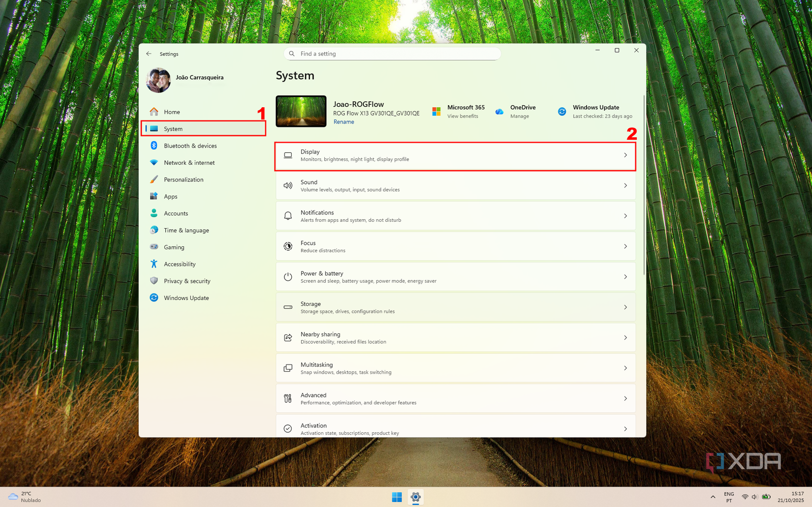Select the Microsoft 365 icon

point(436,111)
